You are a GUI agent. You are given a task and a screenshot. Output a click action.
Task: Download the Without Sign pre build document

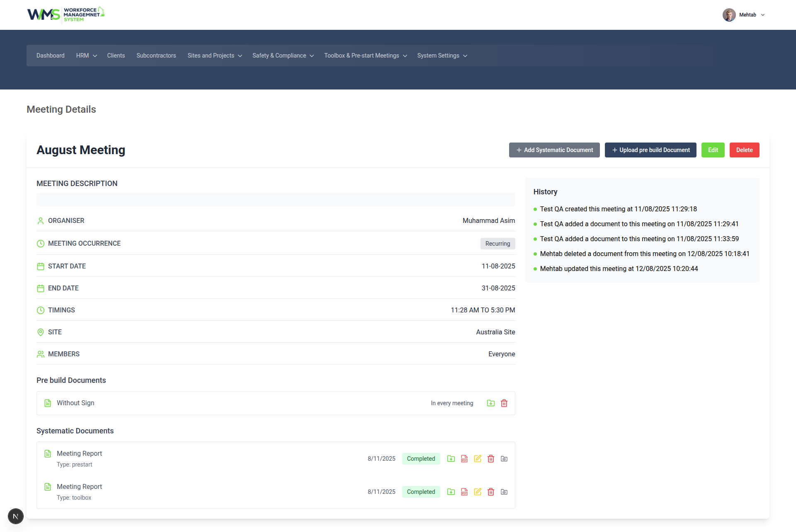pyautogui.click(x=491, y=403)
